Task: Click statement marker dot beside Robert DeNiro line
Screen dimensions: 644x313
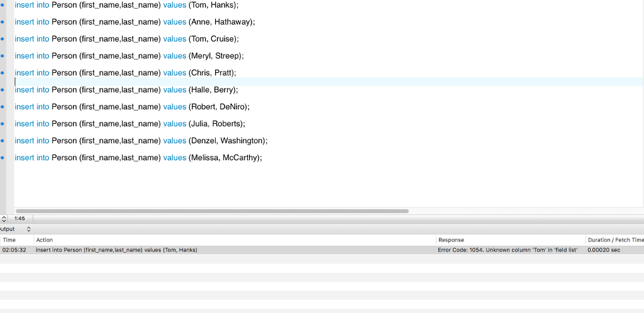Action: point(3,107)
